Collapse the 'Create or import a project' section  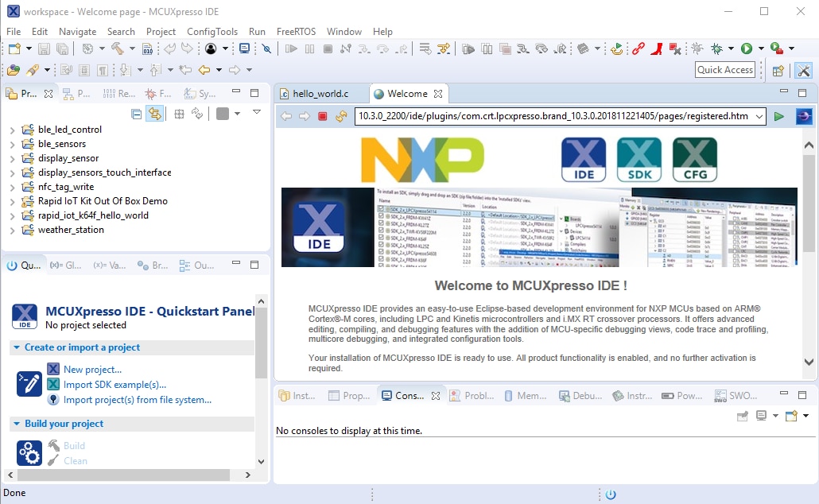(17, 347)
